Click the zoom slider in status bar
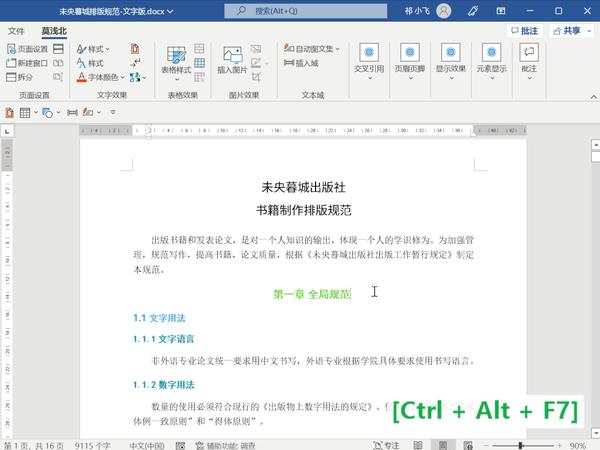Viewport: 600px width, 450px height. (520, 444)
